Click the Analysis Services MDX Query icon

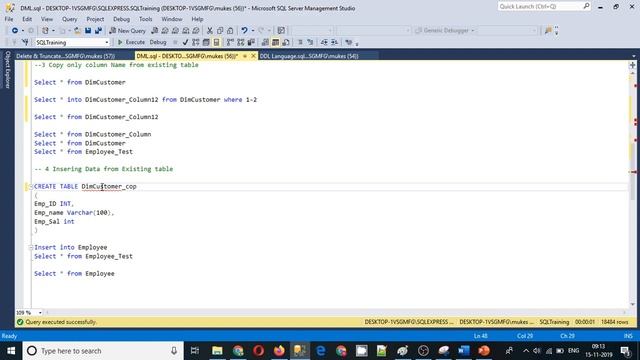point(165,31)
